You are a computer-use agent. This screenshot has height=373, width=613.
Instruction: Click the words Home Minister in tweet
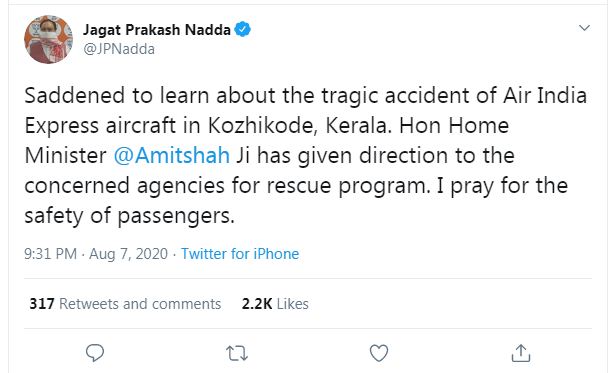pos(267,141)
